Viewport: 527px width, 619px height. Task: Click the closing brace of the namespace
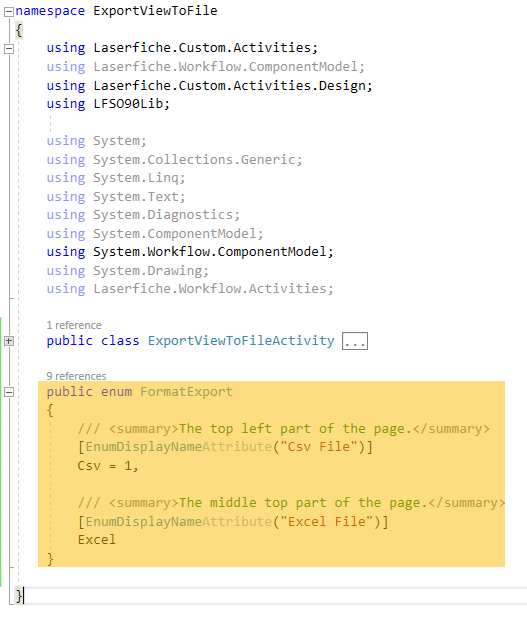coord(19,595)
